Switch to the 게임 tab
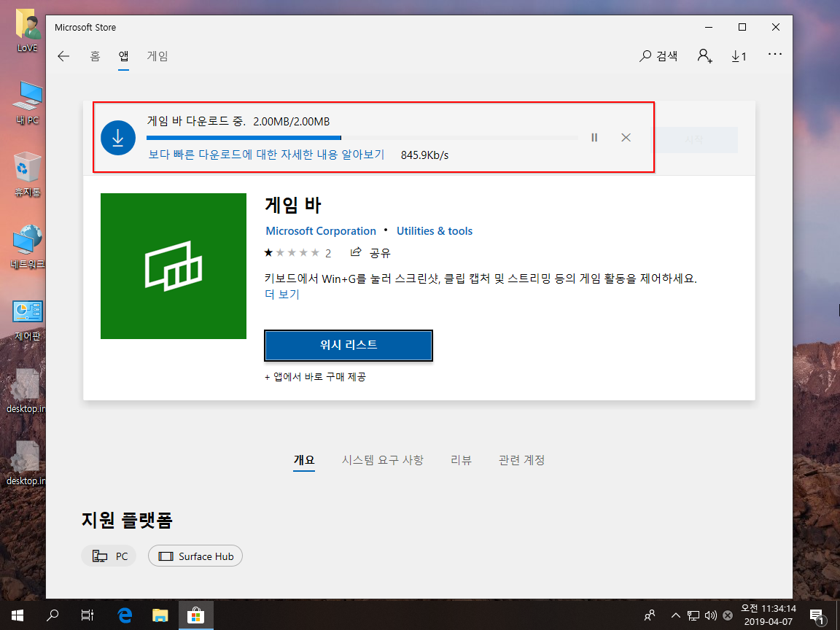Viewport: 840px width, 630px height. point(157,56)
